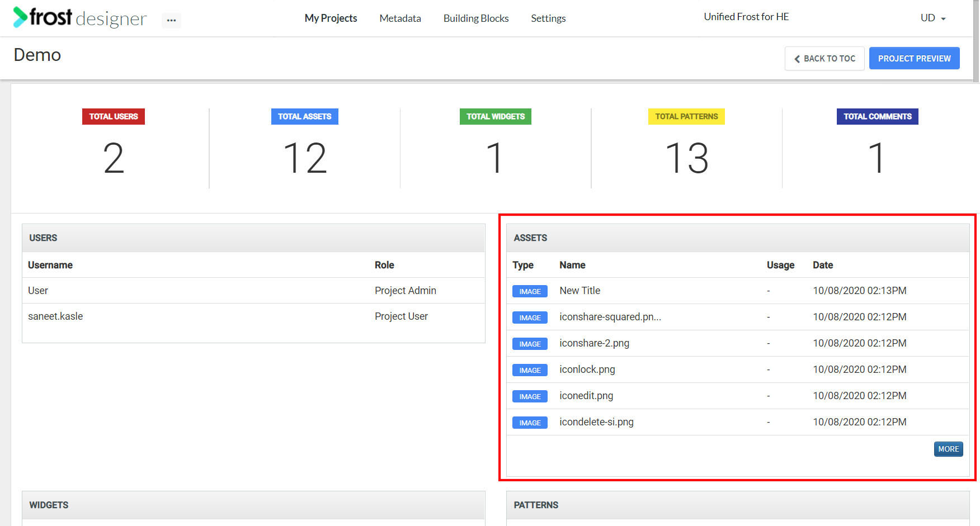Open the iconlock.png asset
This screenshot has height=526, width=980.
point(587,369)
